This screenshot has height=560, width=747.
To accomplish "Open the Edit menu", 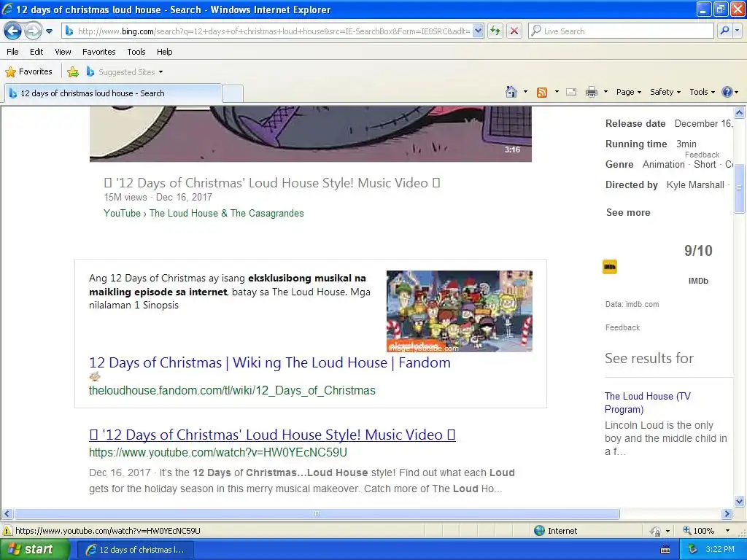I will click(x=36, y=52).
